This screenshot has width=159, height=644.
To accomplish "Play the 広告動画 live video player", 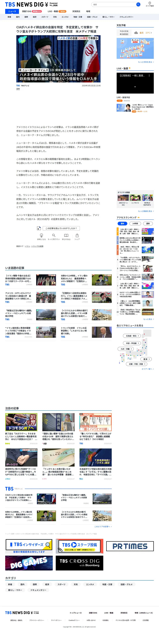I will tap(135, 83).
